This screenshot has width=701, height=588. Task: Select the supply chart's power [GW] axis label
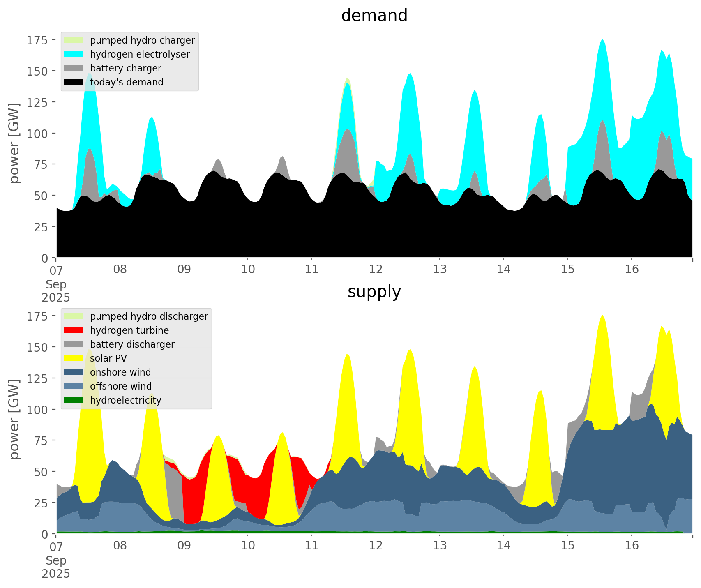coord(14,419)
